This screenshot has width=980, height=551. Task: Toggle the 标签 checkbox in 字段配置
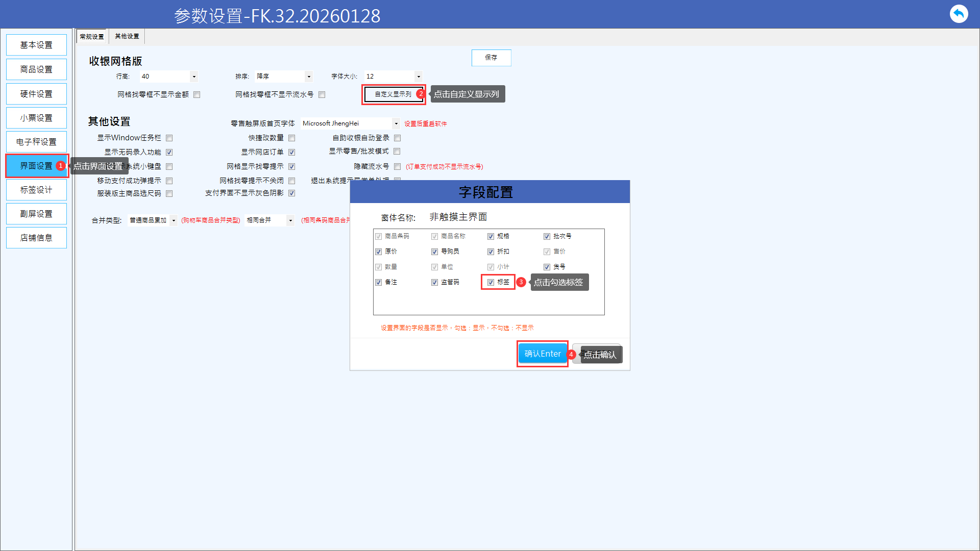(491, 282)
